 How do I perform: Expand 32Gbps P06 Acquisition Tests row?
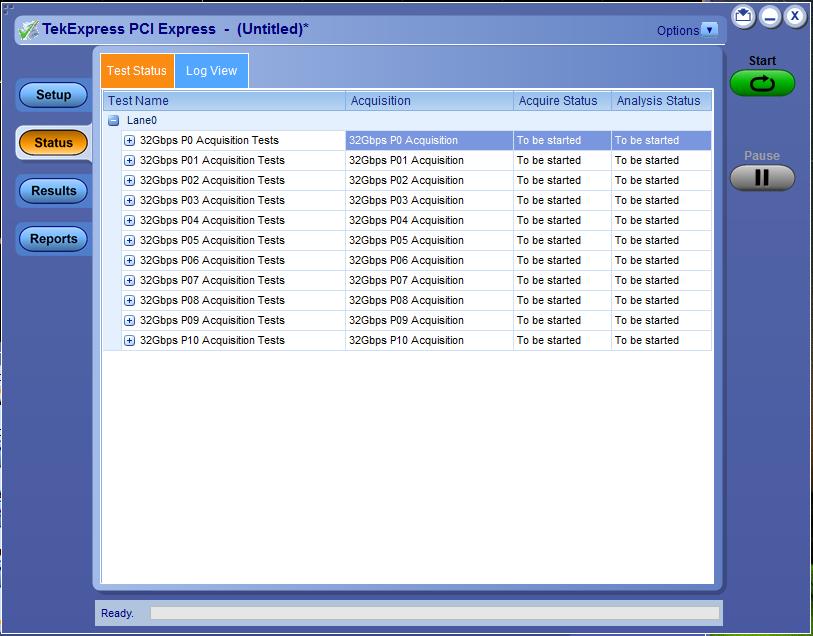point(130,260)
